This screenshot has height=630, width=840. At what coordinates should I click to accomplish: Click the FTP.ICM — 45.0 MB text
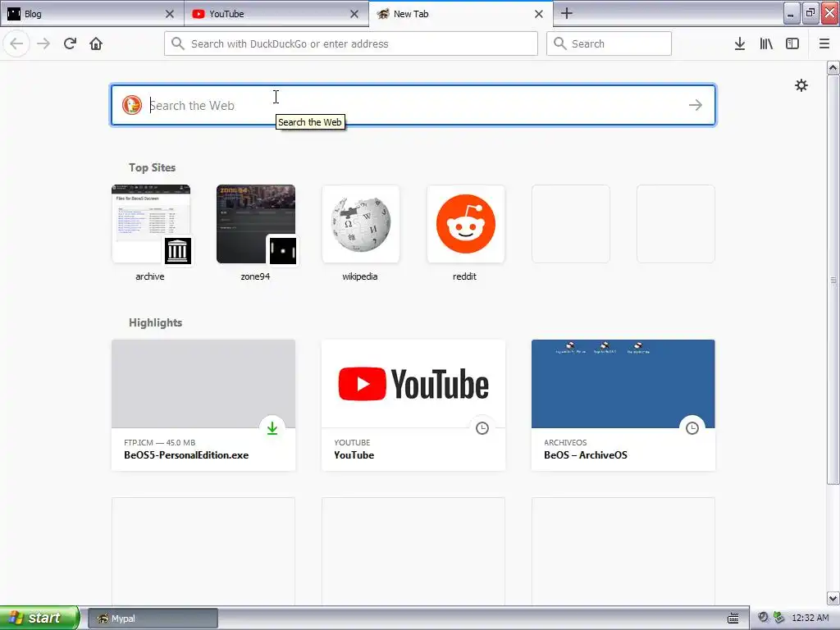pyautogui.click(x=160, y=442)
